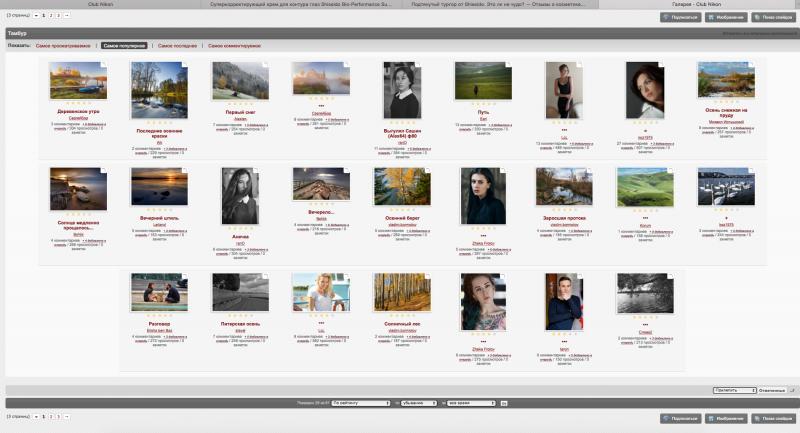800x433 pixels.
Task: Tick the checkbox on the Разговор photo
Action: click(x=184, y=276)
